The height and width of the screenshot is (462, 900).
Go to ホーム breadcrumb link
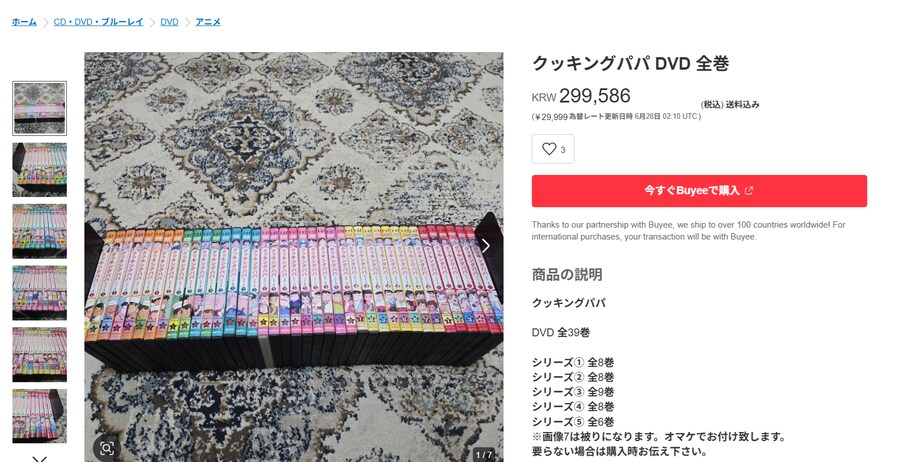24,22
